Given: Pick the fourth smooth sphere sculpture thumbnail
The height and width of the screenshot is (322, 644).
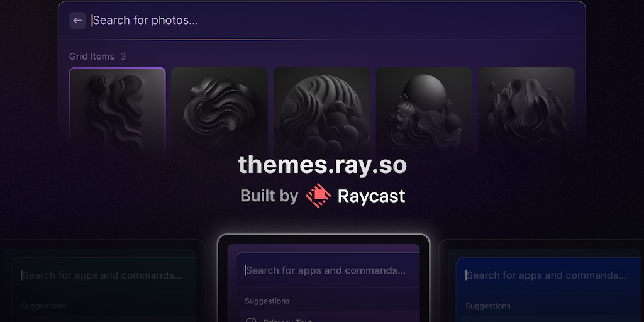Looking at the screenshot, I should pyautogui.click(x=425, y=112).
